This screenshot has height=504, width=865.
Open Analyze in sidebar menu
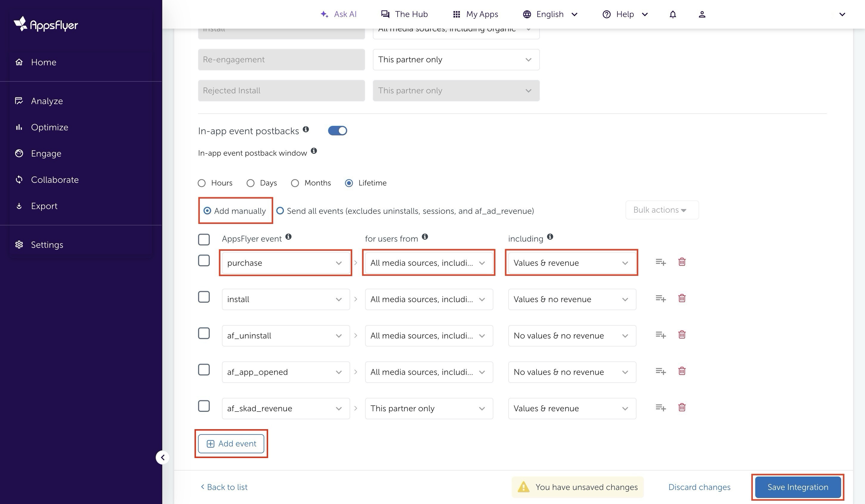tap(47, 101)
